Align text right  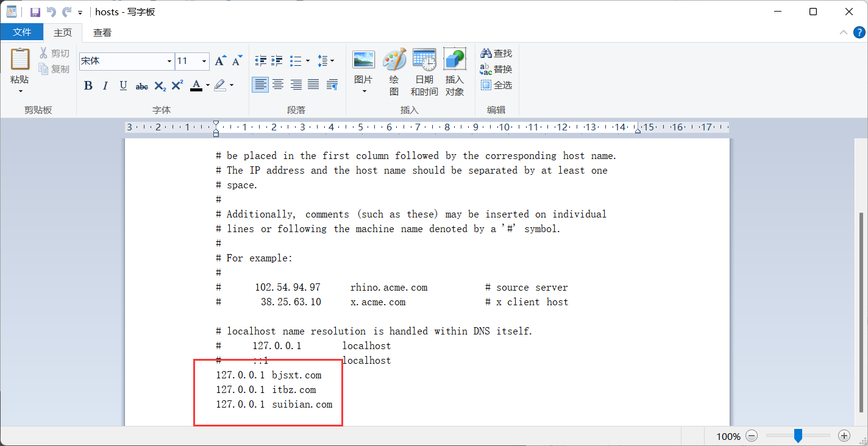click(296, 85)
